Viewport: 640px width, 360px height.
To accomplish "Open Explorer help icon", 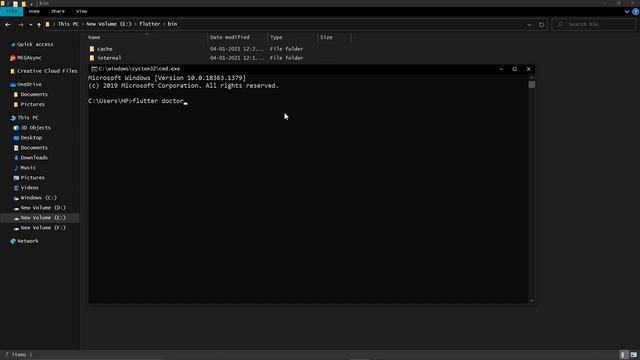I will coord(636,11).
